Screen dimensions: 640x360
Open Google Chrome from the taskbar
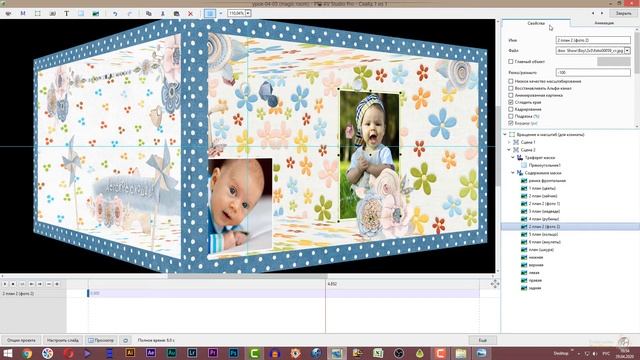pos(27,353)
